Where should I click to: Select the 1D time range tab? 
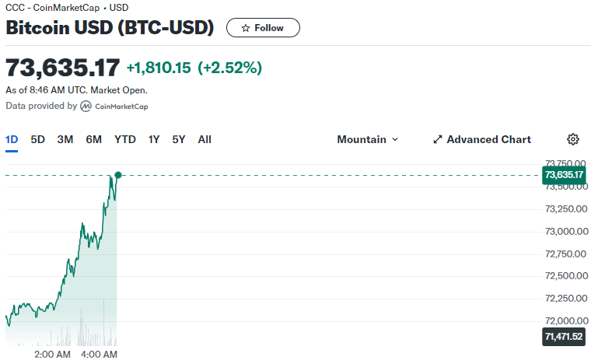(x=12, y=140)
